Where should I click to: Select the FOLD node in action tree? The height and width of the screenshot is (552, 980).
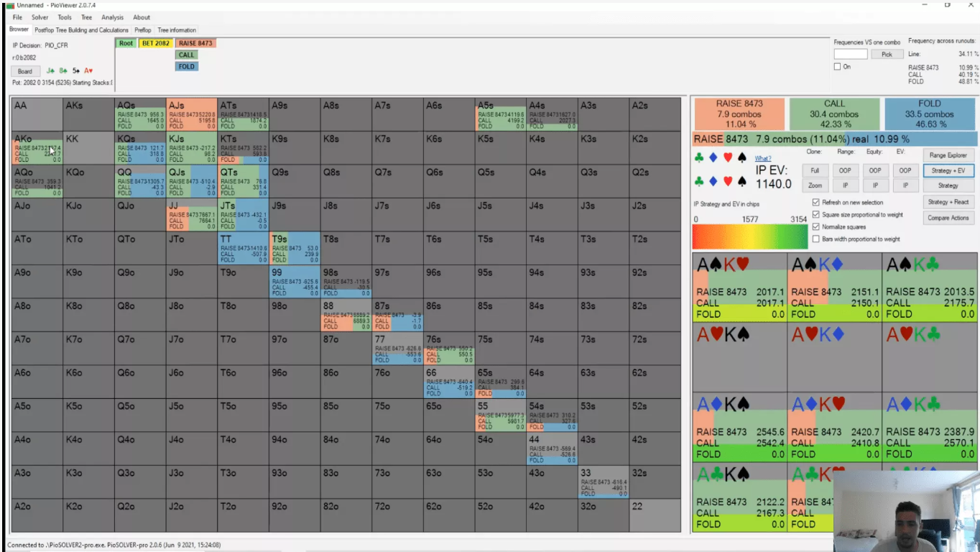[186, 66]
